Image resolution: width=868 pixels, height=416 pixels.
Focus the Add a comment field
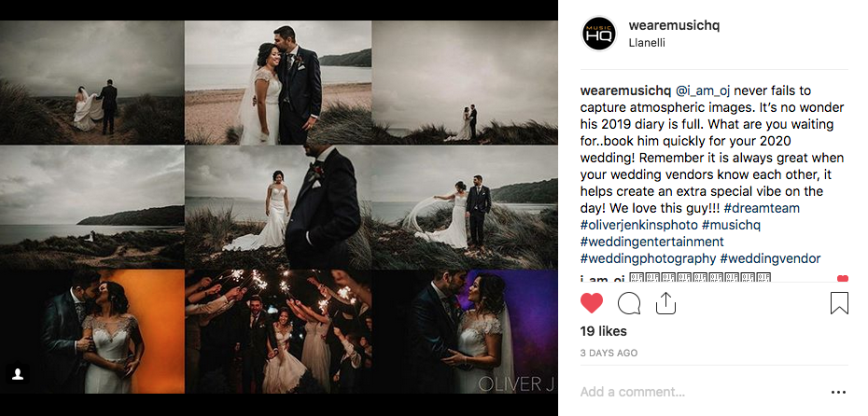click(x=700, y=392)
